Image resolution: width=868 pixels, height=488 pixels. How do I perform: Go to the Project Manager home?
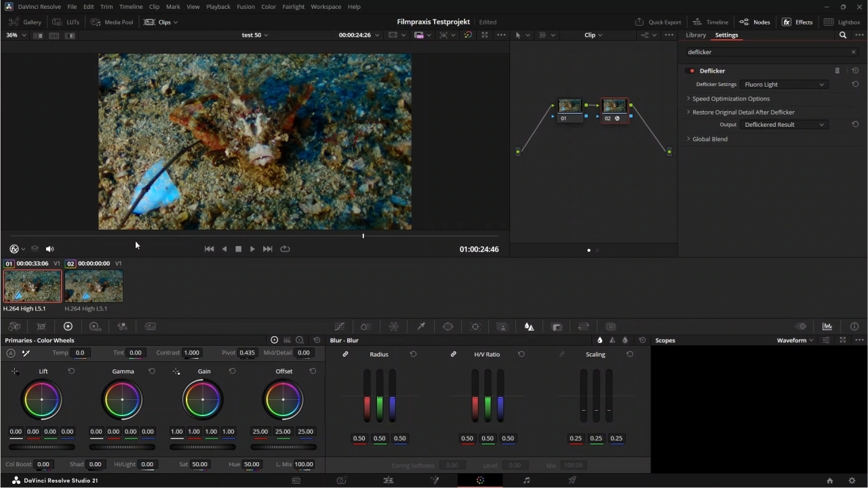(x=829, y=481)
